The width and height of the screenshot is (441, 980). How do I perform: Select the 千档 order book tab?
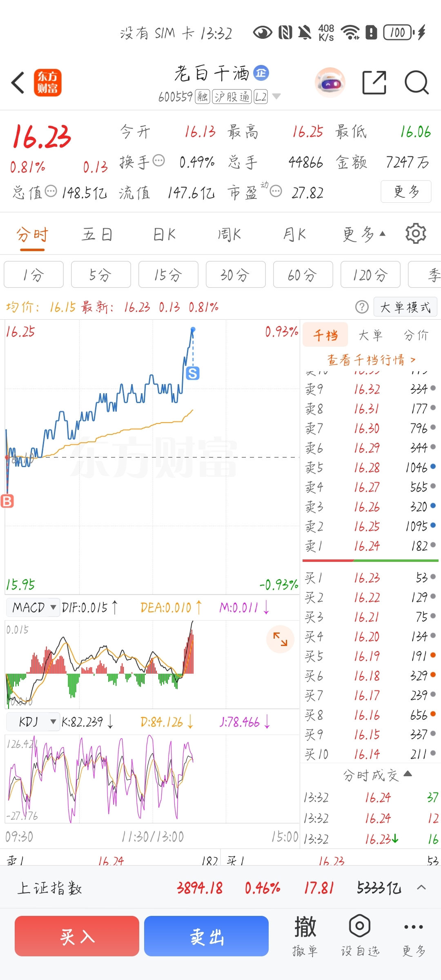[325, 335]
